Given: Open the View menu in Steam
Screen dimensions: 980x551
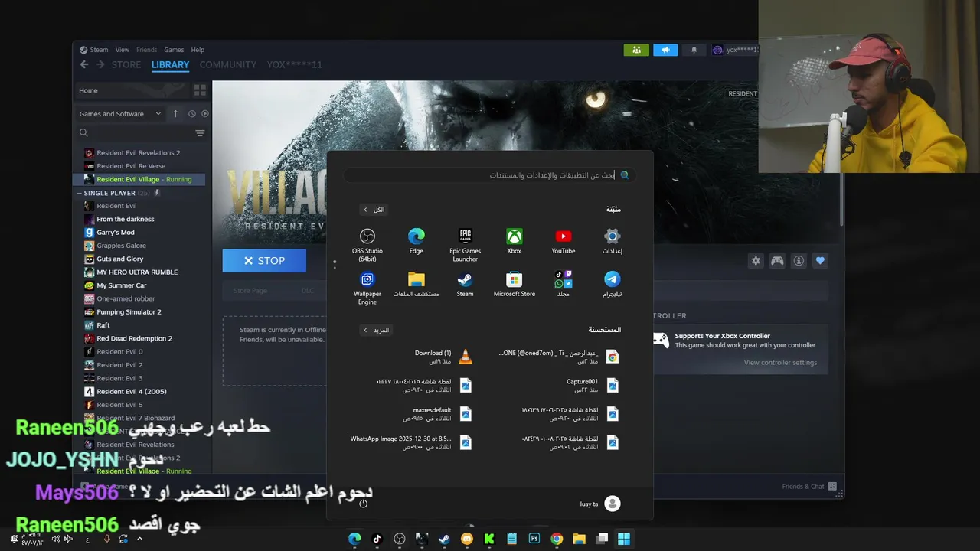Looking at the screenshot, I should (x=122, y=50).
